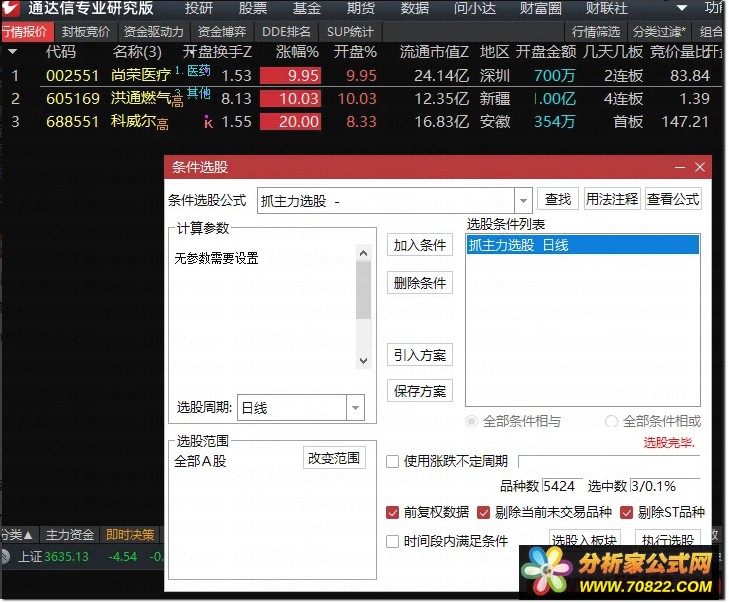Close the 条件选股 dialog

pyautogui.click(x=699, y=167)
